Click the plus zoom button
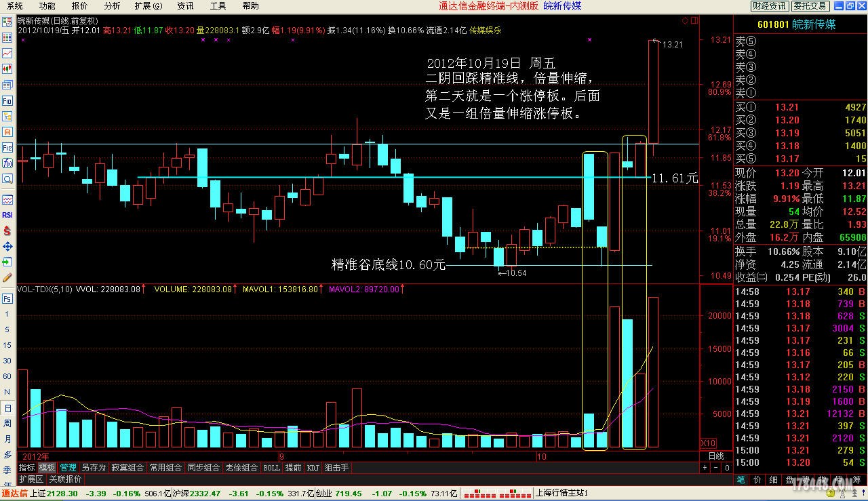This screenshot has height=501, width=868. tap(705, 467)
